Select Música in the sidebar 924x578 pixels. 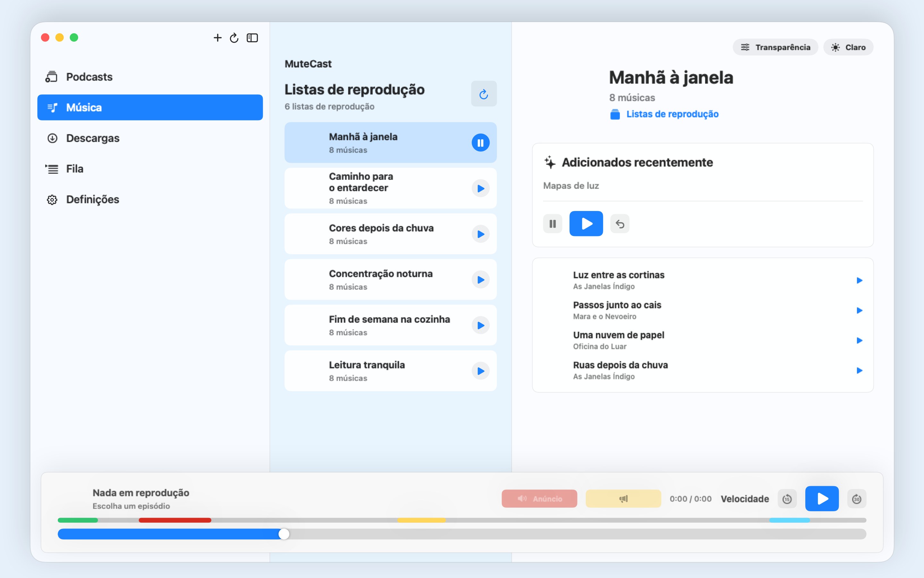[150, 108]
